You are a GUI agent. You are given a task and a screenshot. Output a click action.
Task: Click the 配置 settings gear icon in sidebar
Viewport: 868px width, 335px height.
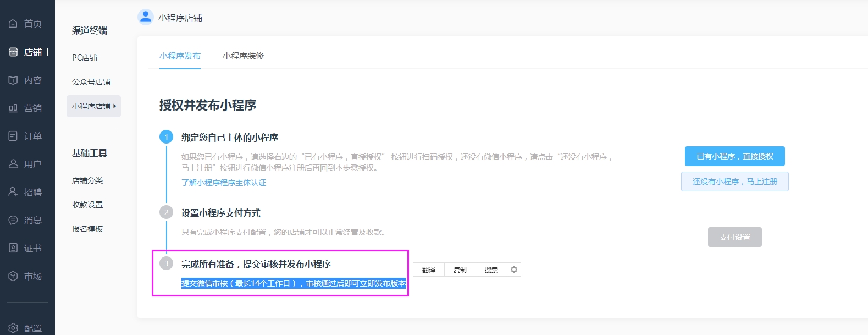(13, 328)
